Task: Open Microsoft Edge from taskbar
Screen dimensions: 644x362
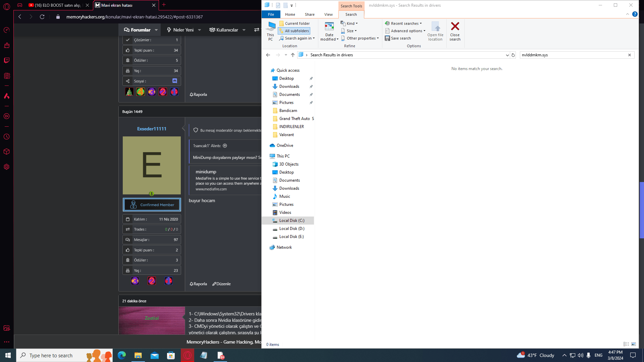Action: (x=121, y=355)
